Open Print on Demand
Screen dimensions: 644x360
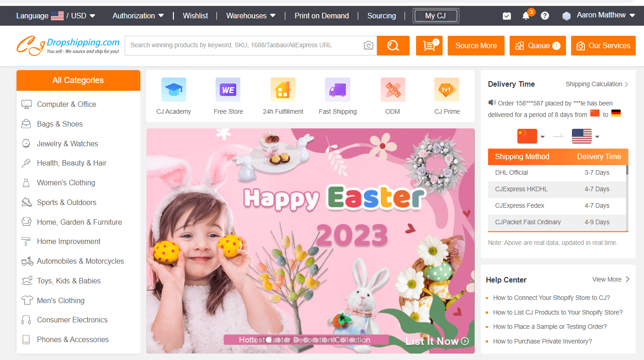[x=322, y=16]
